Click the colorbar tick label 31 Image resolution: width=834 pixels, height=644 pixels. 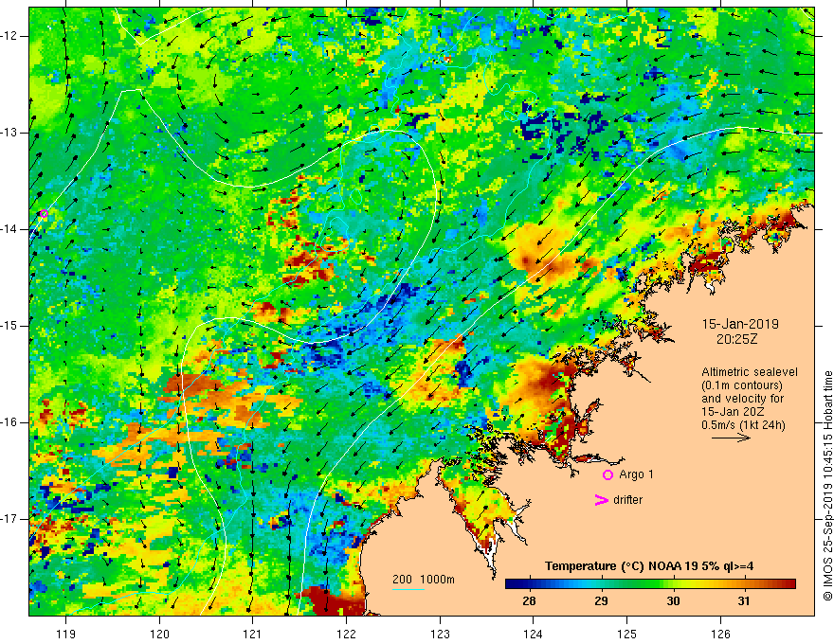point(744,601)
